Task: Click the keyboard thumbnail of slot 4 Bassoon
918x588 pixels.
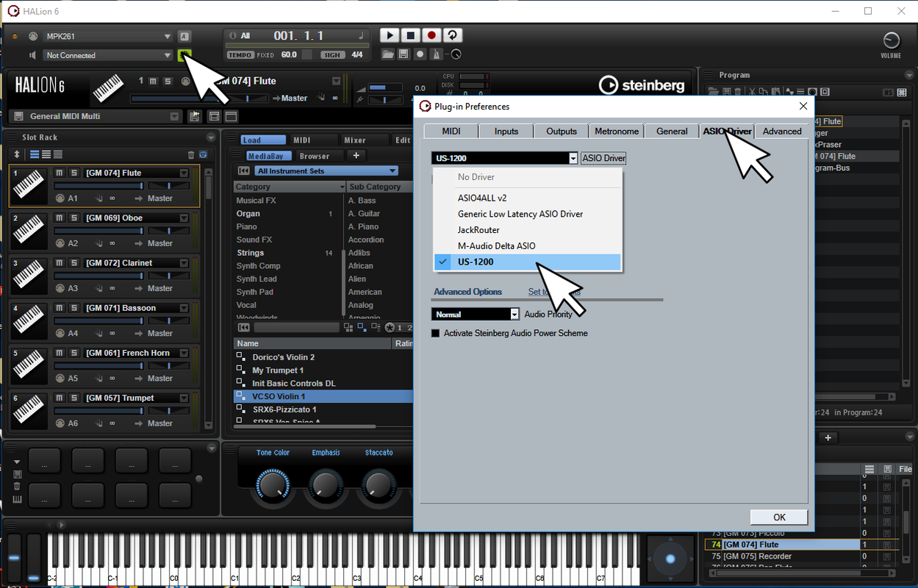Action: tap(29, 320)
